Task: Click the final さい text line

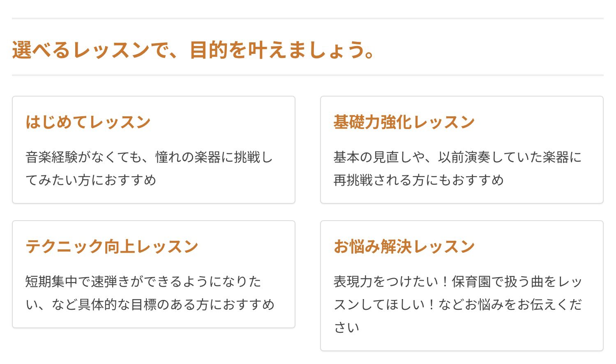Action: click(x=346, y=327)
